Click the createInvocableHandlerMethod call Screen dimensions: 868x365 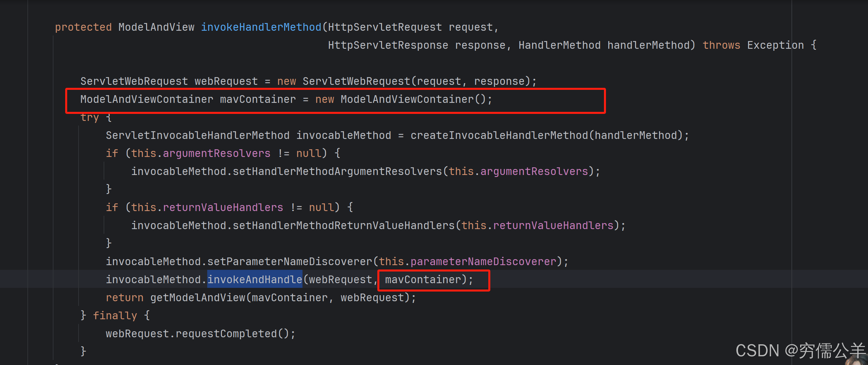pyautogui.click(x=499, y=135)
